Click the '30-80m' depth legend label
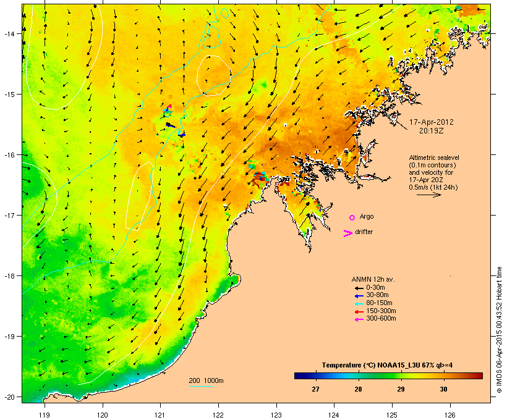The height and width of the screenshot is (420, 507). tap(377, 295)
